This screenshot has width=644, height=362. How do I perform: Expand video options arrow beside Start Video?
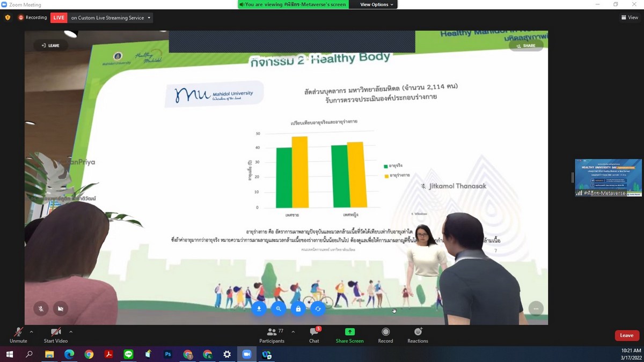coord(71,332)
